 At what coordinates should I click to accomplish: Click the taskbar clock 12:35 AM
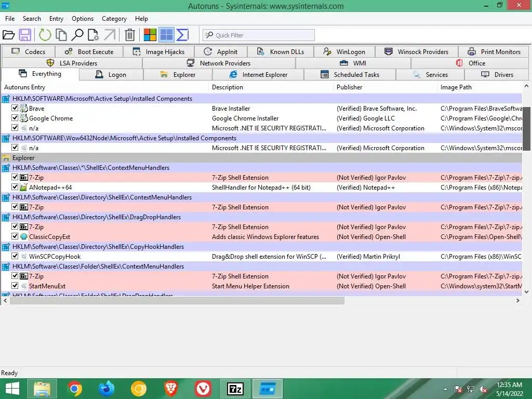click(x=509, y=385)
